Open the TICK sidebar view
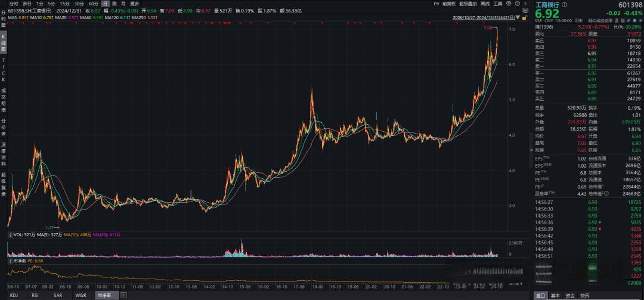The image size is (644, 300). [x=4, y=69]
